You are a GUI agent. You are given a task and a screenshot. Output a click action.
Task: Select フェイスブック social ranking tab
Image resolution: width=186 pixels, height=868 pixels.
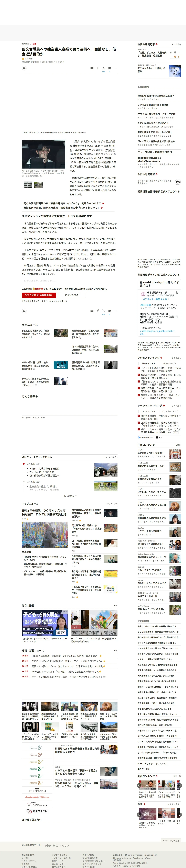click(148, 411)
